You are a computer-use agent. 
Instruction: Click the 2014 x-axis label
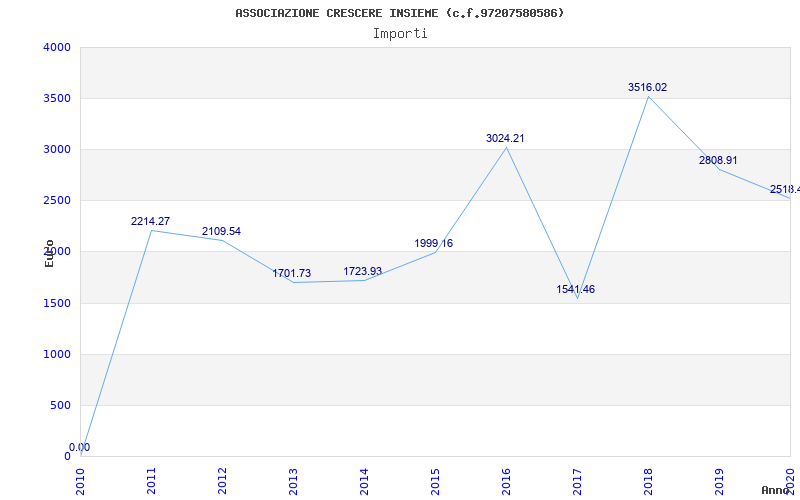click(x=364, y=482)
